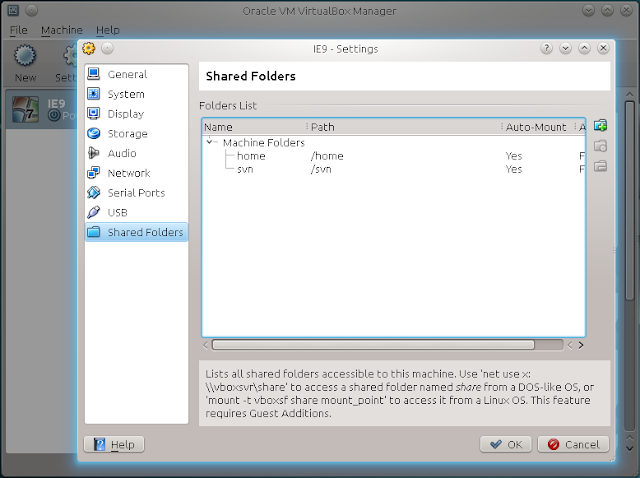Edit the selected shared folder
Screen dimensions: 640x478
[x=600, y=146]
